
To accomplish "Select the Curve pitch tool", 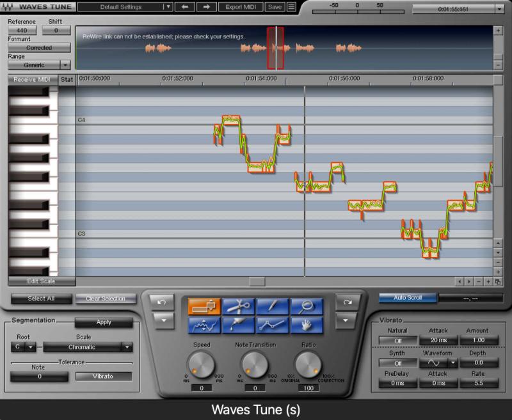I will tap(204, 325).
